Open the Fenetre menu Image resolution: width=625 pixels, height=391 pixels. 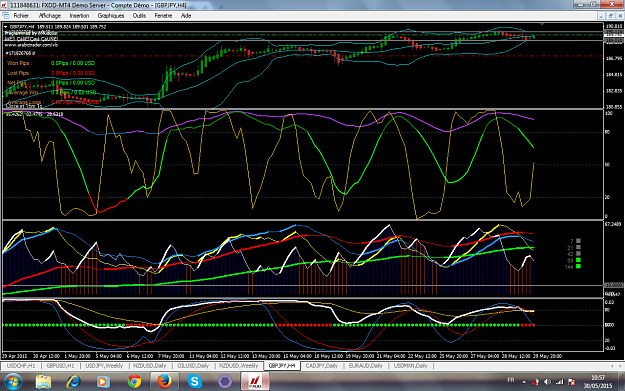163,16
